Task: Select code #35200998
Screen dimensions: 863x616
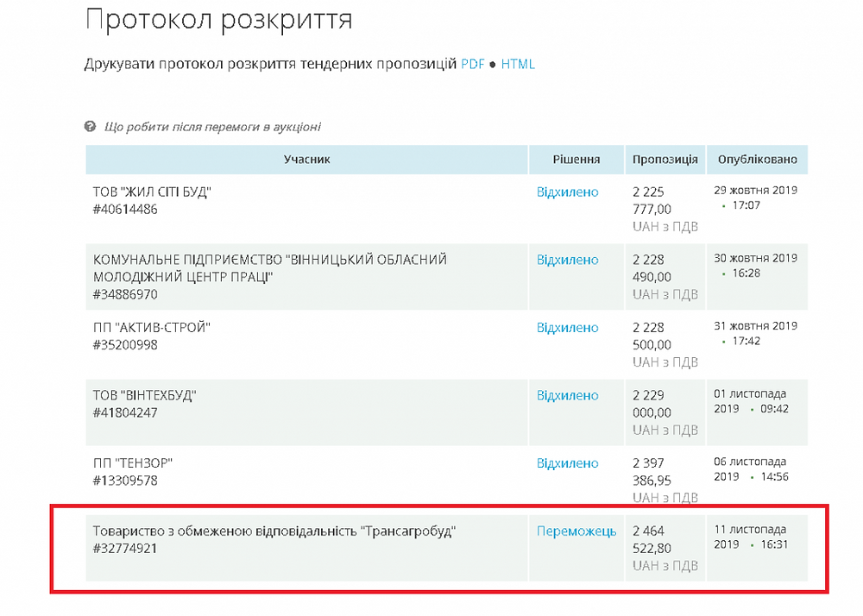Action: point(125,345)
